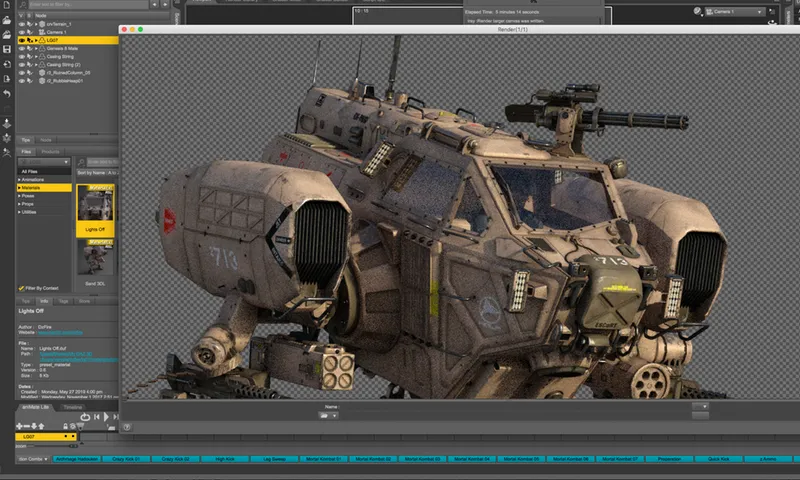Image resolution: width=800 pixels, height=480 pixels.
Task: Click the drop-to-floor icon in left toolbar
Action: (7, 123)
